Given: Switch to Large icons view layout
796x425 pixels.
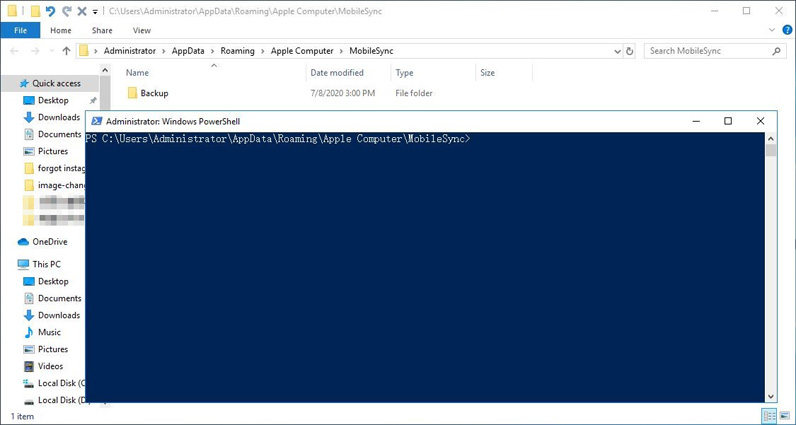Looking at the screenshot, I should (784, 416).
